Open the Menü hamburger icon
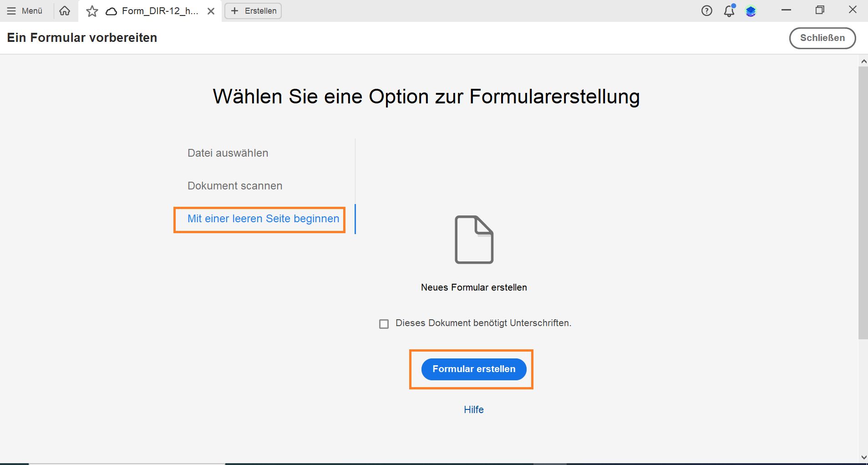This screenshot has width=868, height=465. 12,10
